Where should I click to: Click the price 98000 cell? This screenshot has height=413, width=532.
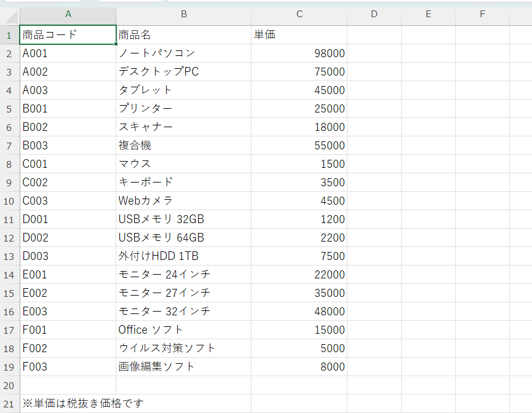pyautogui.click(x=299, y=53)
